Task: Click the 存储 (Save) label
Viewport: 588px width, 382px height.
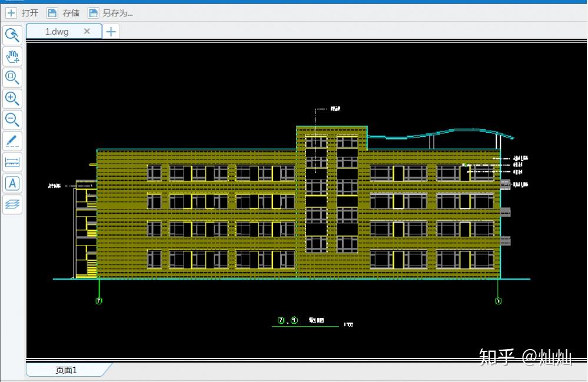Action: 71,13
